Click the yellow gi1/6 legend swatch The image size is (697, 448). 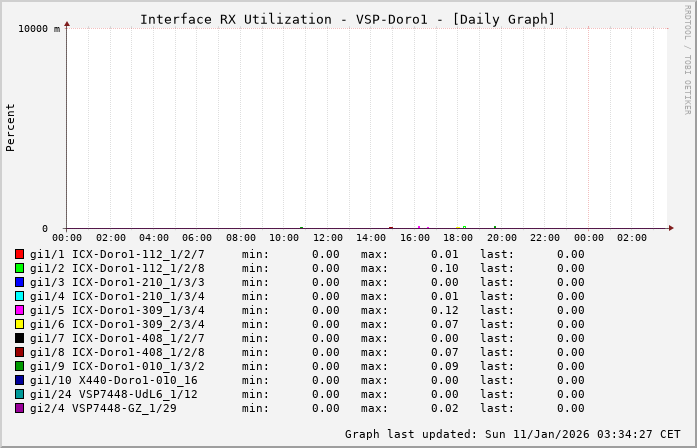[19, 324]
